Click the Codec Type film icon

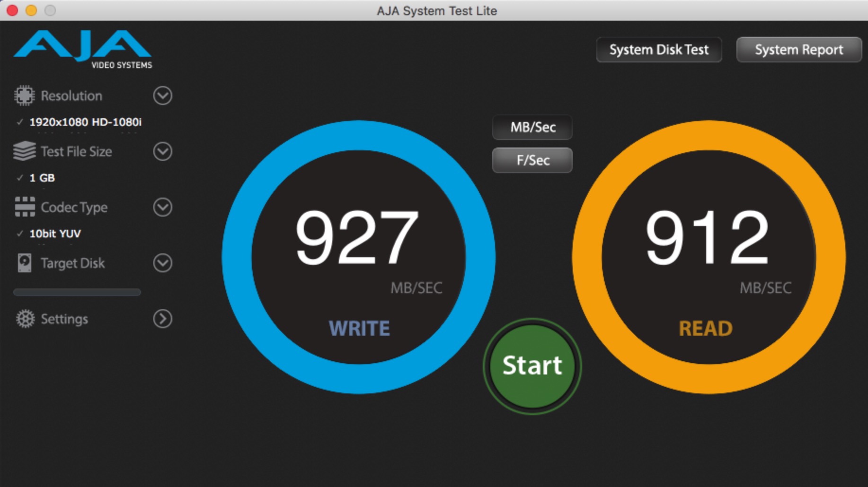tap(25, 207)
